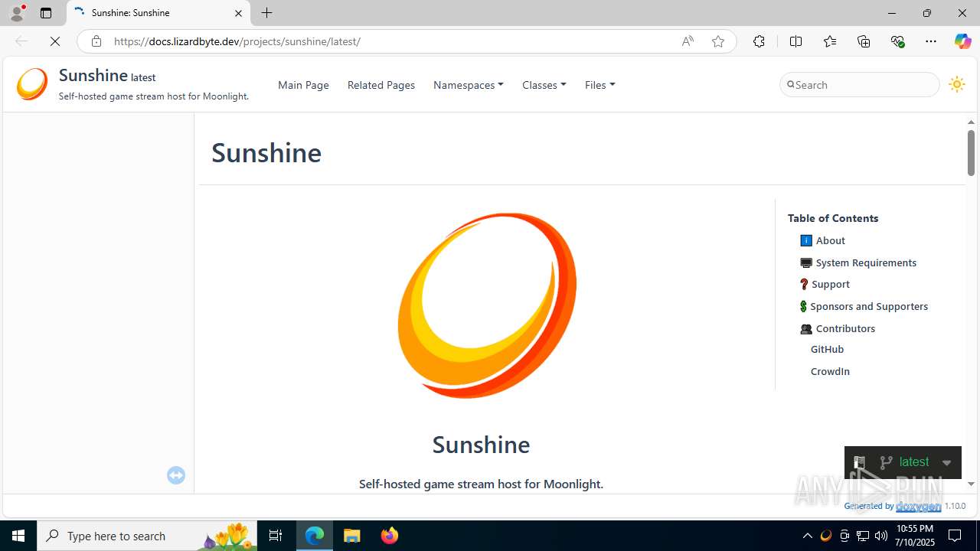The height and width of the screenshot is (551, 980).
Task: Click the browser Back arrow
Action: 21,41
